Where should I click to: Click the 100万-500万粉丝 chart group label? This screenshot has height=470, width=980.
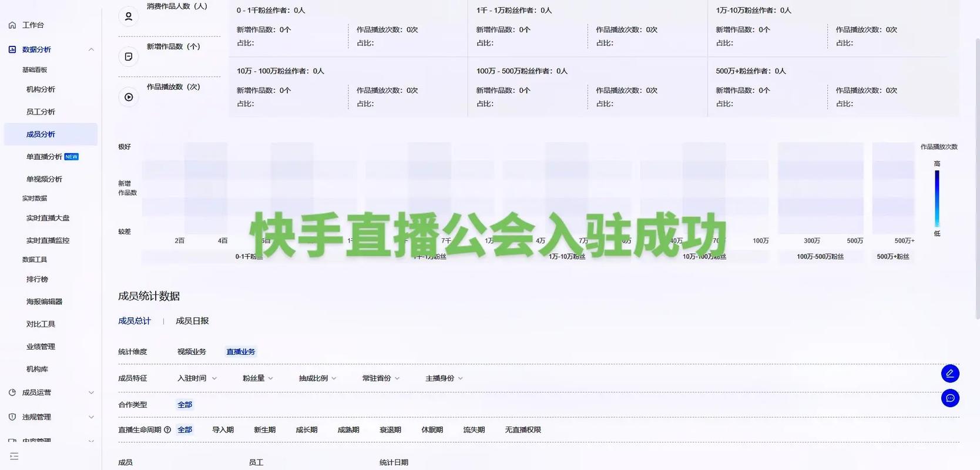820,257
